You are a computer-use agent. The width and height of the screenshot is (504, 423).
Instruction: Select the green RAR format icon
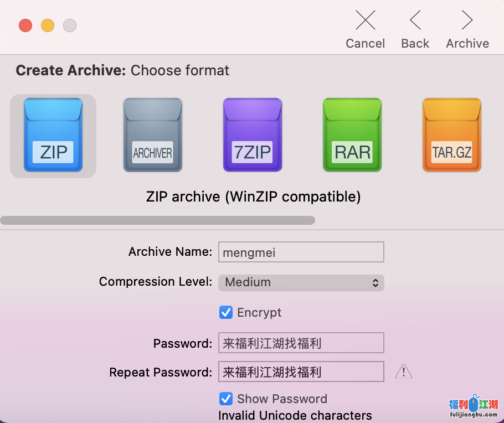click(352, 136)
